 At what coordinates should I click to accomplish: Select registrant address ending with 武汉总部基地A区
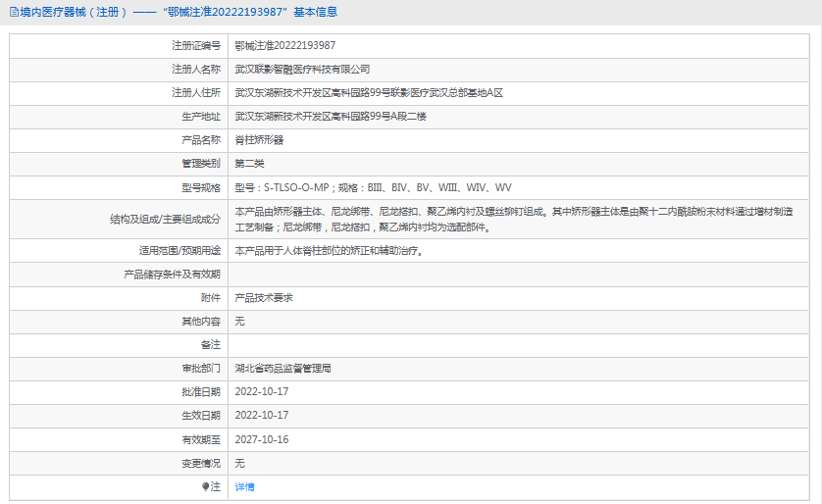click(369, 93)
